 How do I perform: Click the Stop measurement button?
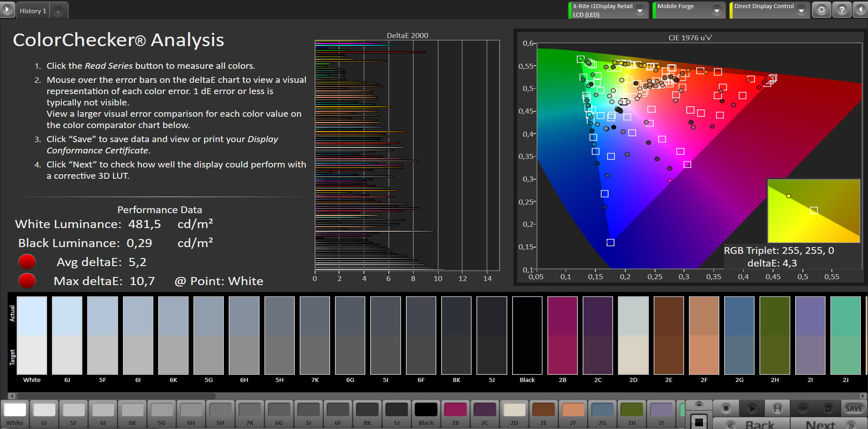coord(726,408)
